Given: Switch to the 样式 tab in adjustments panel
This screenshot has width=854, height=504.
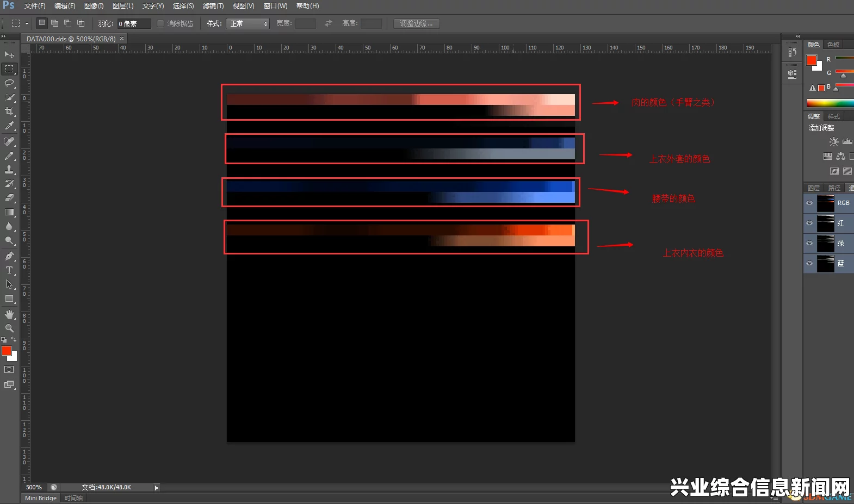Looking at the screenshot, I should tap(834, 116).
